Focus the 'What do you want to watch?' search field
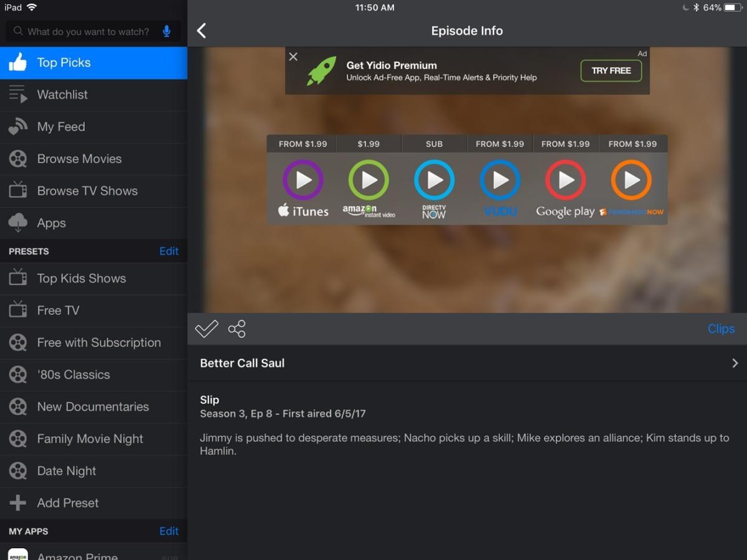The height and width of the screenshot is (560, 747). pos(93,31)
